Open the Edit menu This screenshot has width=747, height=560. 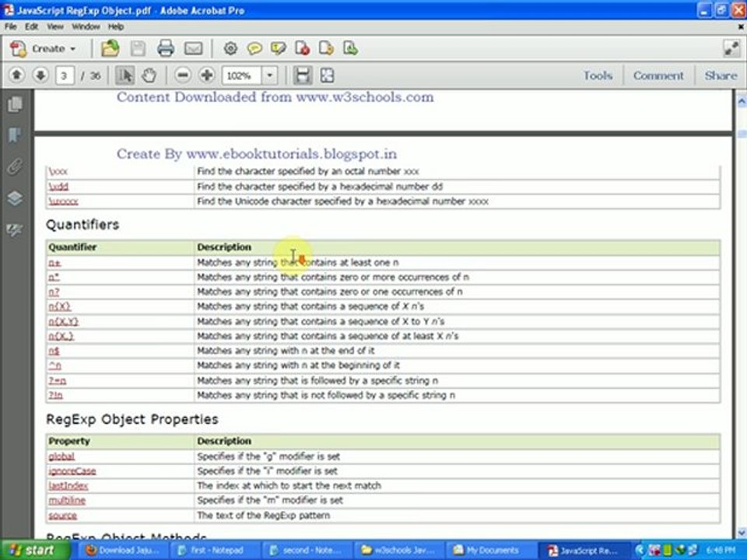[31, 26]
